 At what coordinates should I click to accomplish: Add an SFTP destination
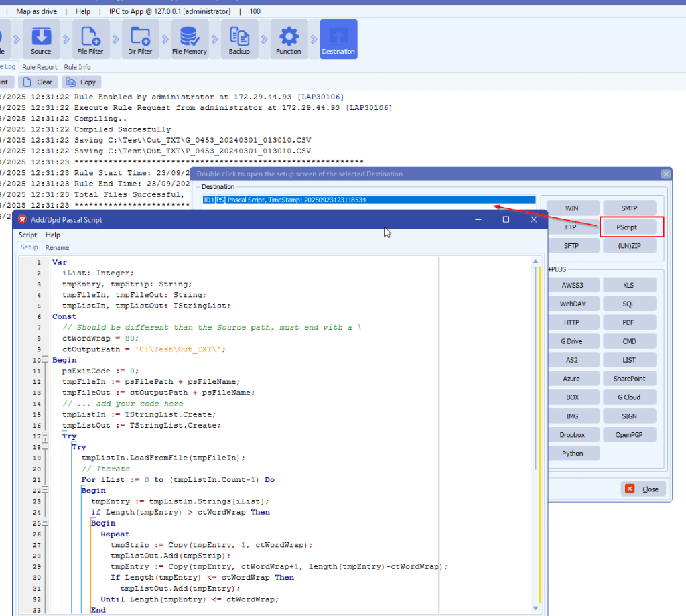(x=571, y=246)
